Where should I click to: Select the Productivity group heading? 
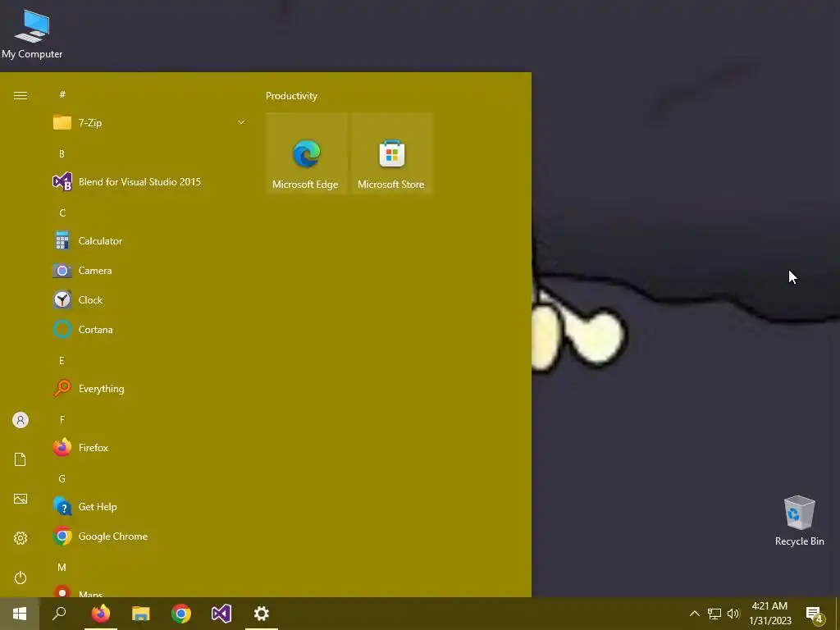point(291,96)
